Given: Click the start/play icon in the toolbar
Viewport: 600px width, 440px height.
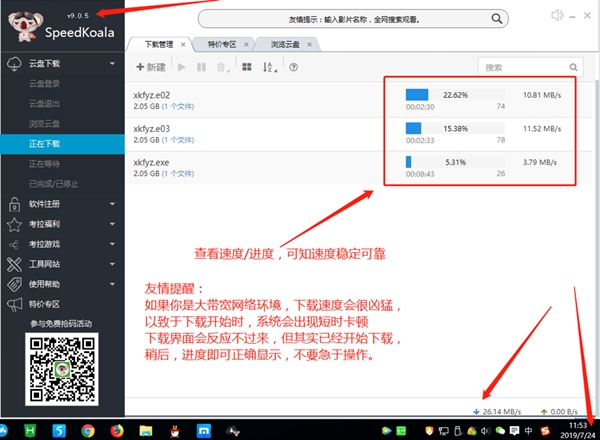Looking at the screenshot, I should coord(181,67).
